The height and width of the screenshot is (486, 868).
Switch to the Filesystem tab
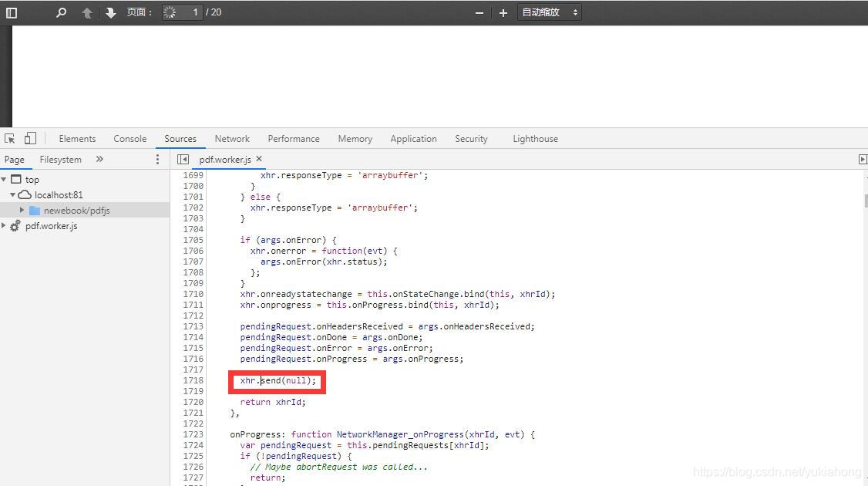pos(60,159)
